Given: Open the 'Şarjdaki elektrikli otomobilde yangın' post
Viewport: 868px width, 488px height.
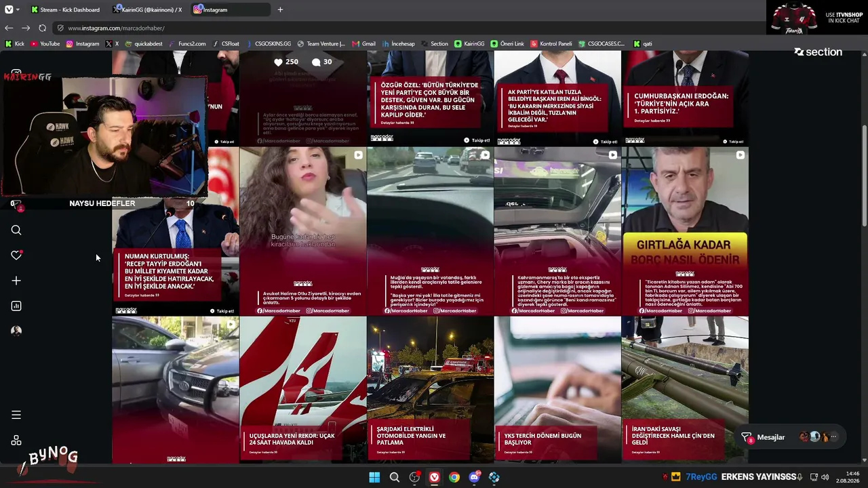Looking at the screenshot, I should point(430,390).
